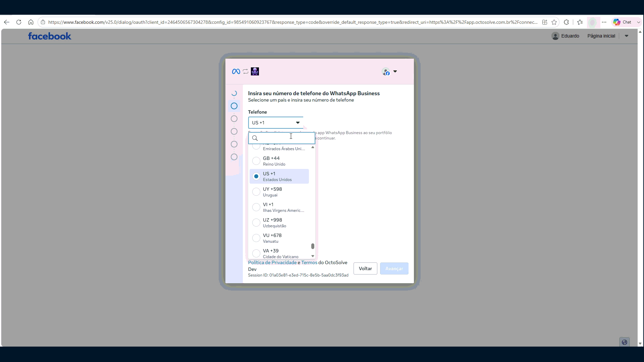This screenshot has height=362, width=644.
Task: Open Eduardo profile avatar
Action: click(x=555, y=36)
